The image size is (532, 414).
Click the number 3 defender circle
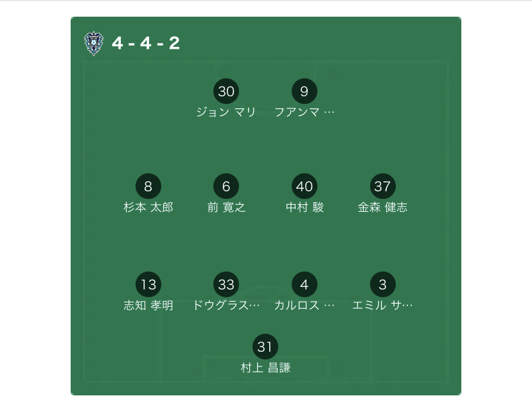pos(382,284)
